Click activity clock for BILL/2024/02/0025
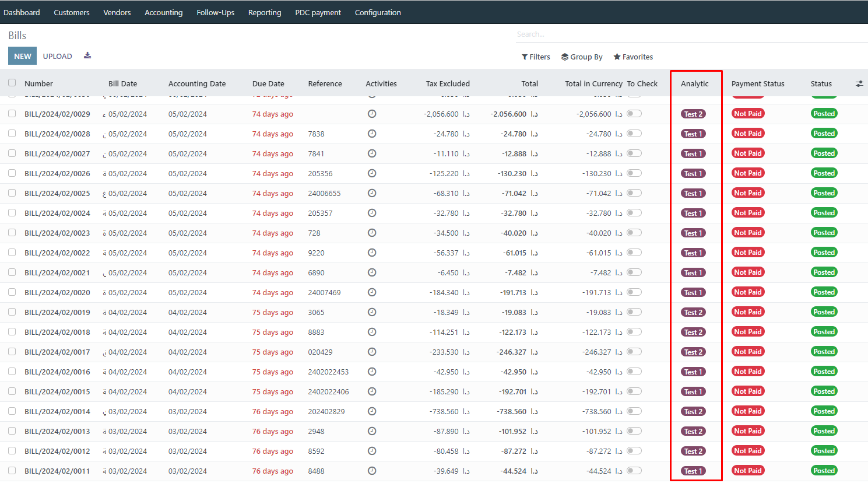The height and width of the screenshot is (483, 868). tap(372, 193)
